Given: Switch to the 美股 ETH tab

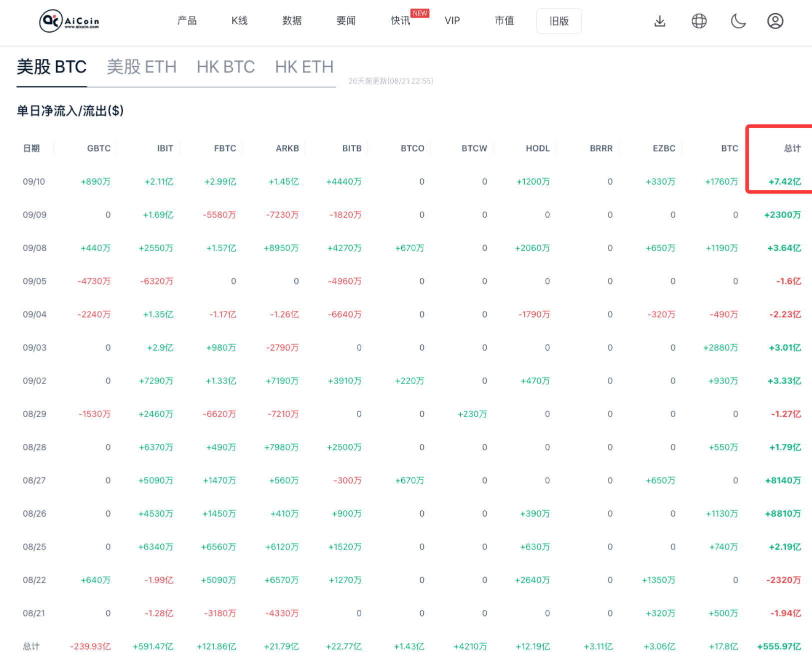Looking at the screenshot, I should point(141,66).
